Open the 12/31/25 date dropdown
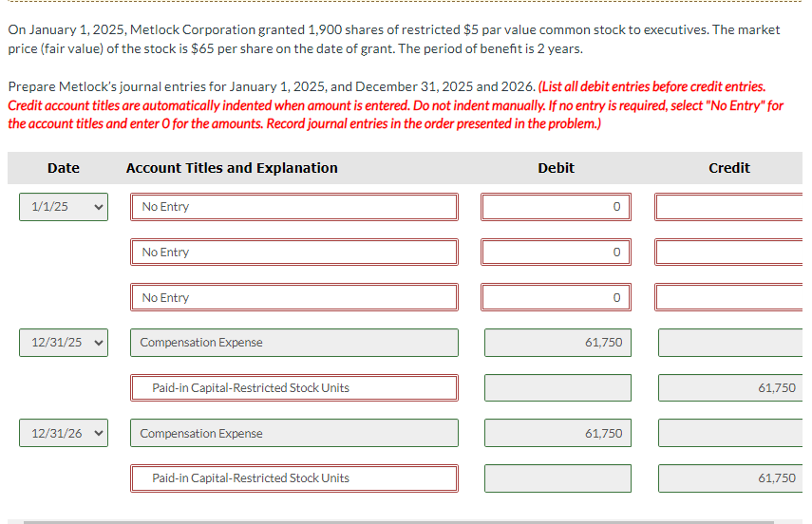This screenshot has height=524, width=812. 64,343
